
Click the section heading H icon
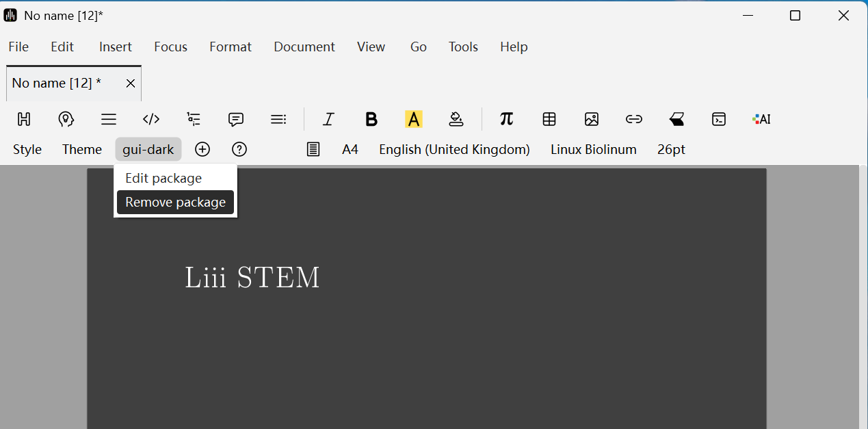[24, 119]
